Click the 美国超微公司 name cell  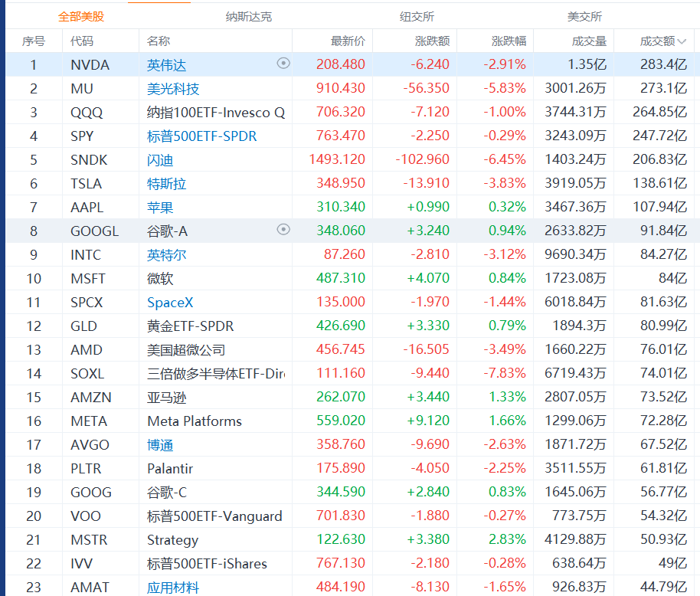[x=186, y=349]
